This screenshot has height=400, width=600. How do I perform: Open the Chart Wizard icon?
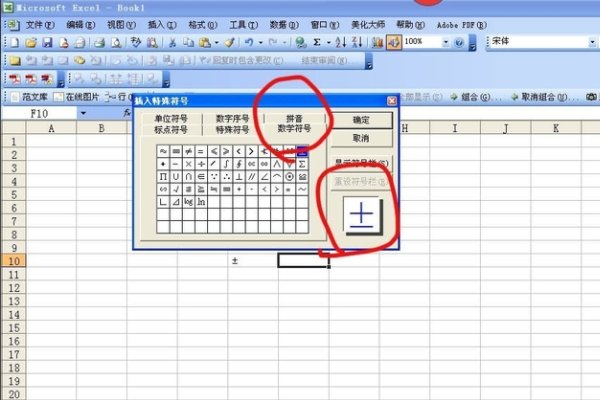tap(377, 42)
